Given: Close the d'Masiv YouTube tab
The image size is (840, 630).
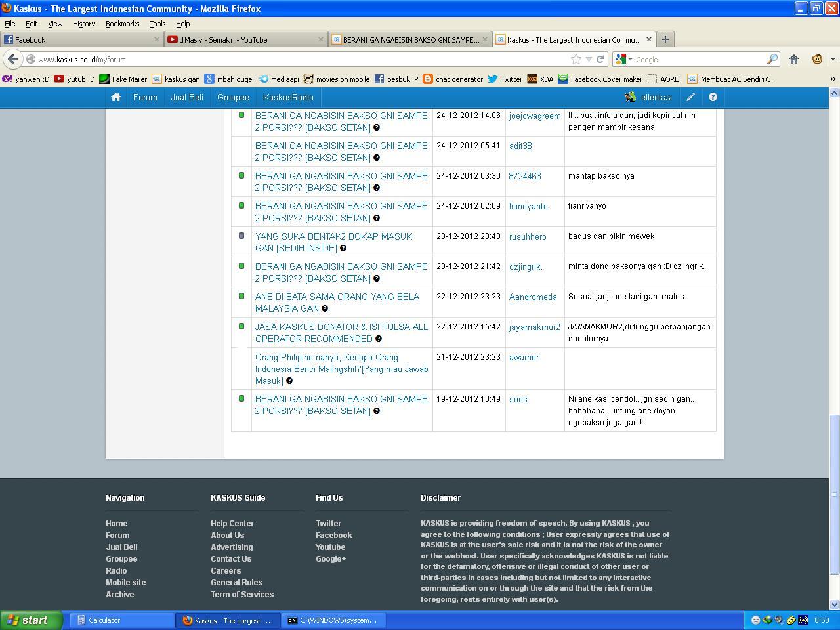Looking at the screenshot, I should (x=320, y=39).
